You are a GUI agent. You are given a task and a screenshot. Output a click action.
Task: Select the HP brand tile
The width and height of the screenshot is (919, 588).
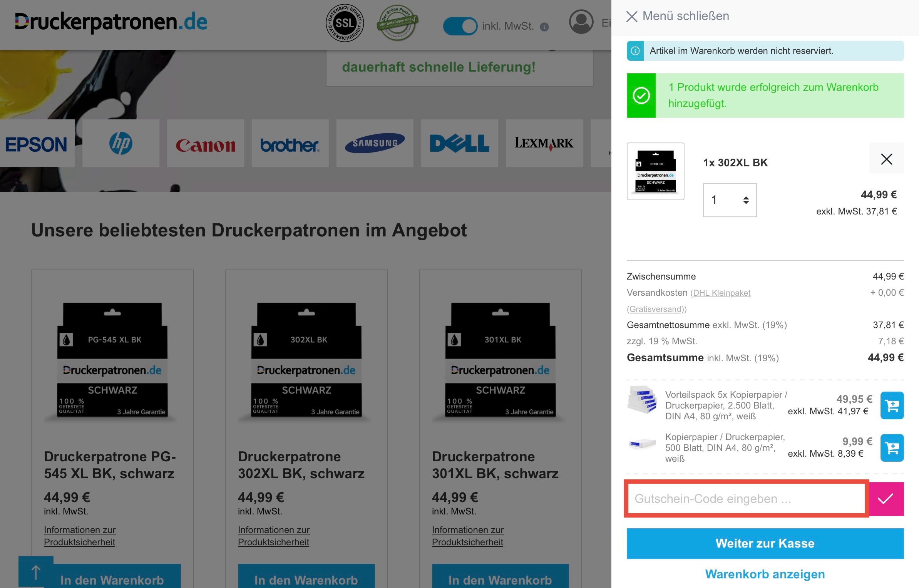pos(121,143)
